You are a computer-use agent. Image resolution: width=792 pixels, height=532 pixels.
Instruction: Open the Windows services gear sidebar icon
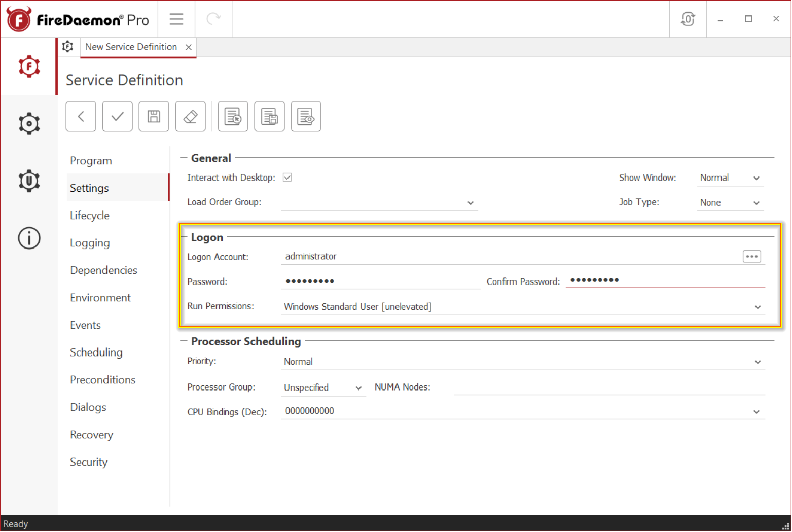tap(29, 123)
